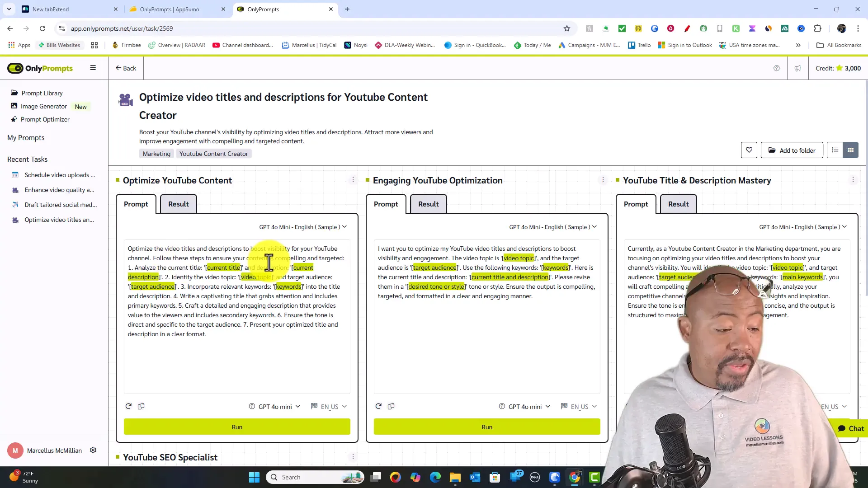Open options menu for YouTube Title & Description Mastery
Screen dimensions: 868x488
pos(853,180)
